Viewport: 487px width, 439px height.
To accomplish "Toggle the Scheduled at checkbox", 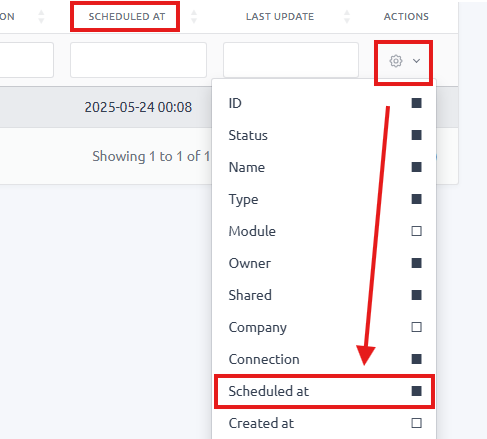I will [416, 391].
